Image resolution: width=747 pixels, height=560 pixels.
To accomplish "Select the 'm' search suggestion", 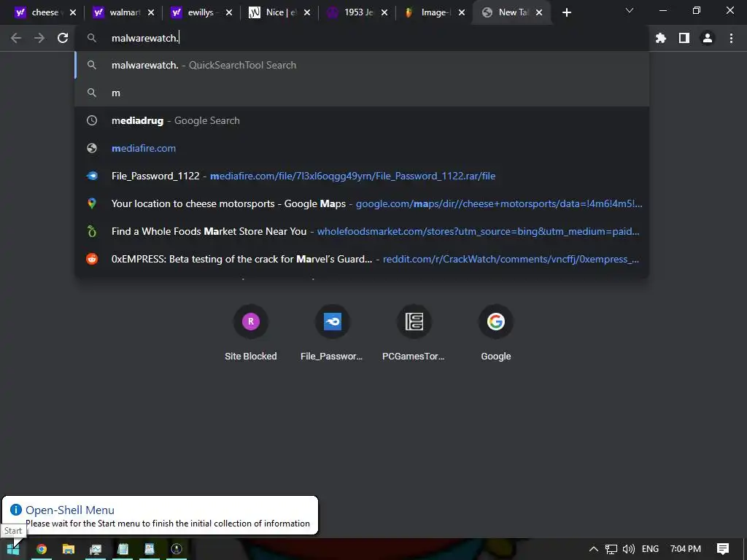I will click(362, 93).
